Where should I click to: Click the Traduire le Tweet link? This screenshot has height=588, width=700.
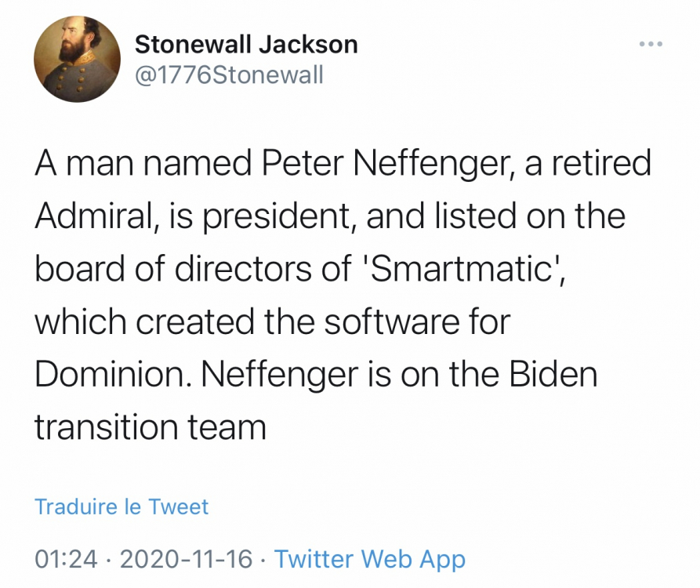click(x=122, y=506)
